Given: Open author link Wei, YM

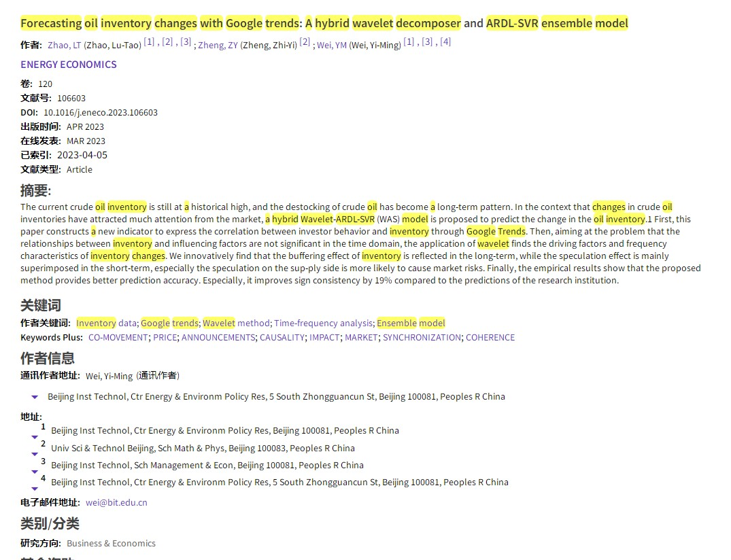Looking at the screenshot, I should (x=331, y=46).
